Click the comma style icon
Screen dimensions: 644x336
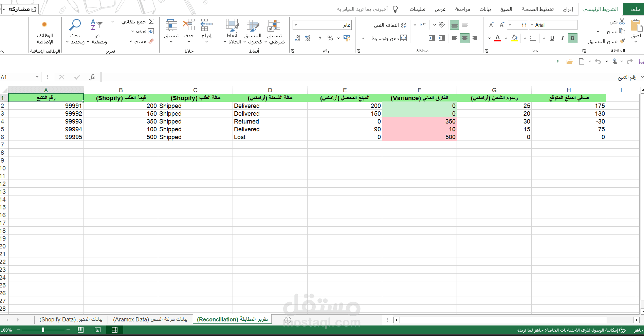(320, 38)
